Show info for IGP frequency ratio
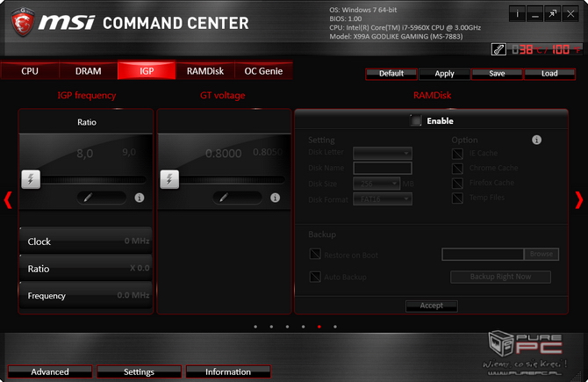The image size is (588, 382). click(140, 198)
